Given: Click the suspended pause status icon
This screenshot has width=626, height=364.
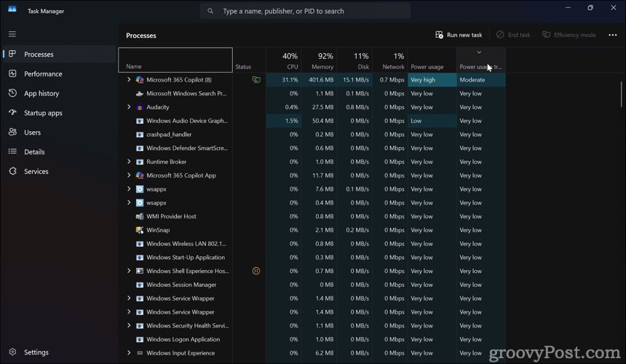Looking at the screenshot, I should point(256,271).
